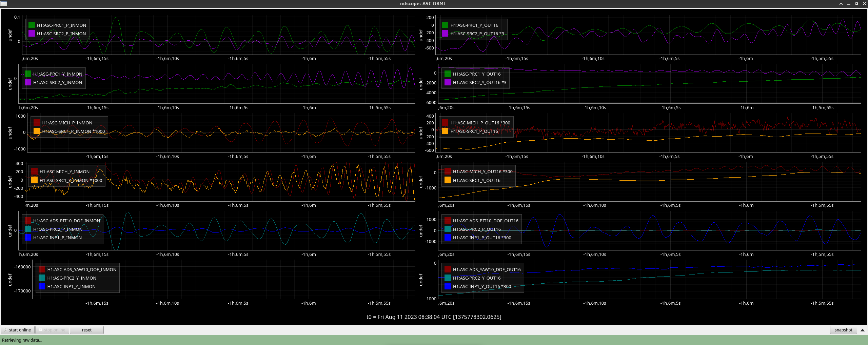868x345 pixels.
Task: Click the green H1:ASC-PRC1_Y_OUT16 legend icon
Action: [x=448, y=74]
